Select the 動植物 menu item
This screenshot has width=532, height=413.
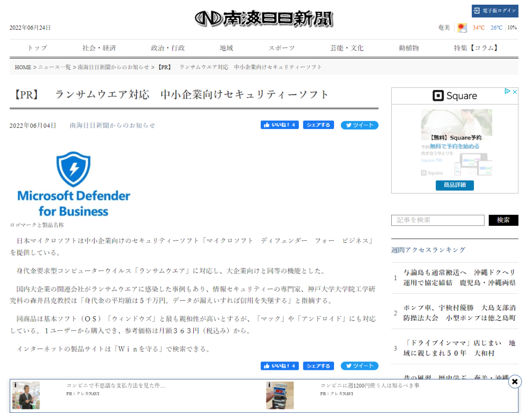pyautogui.click(x=408, y=48)
